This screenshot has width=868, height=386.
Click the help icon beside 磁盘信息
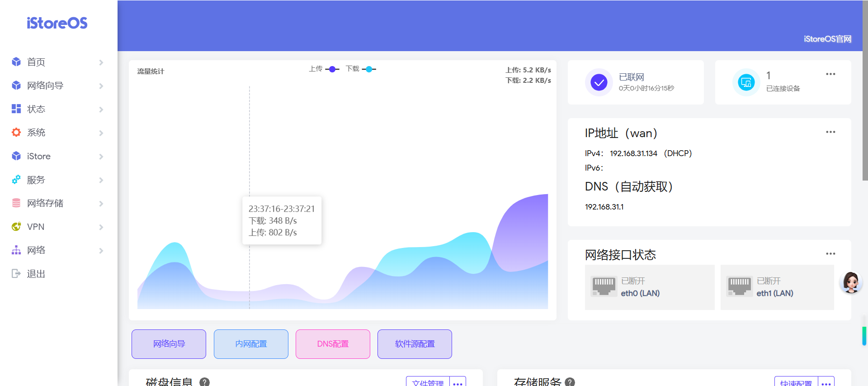click(x=205, y=382)
